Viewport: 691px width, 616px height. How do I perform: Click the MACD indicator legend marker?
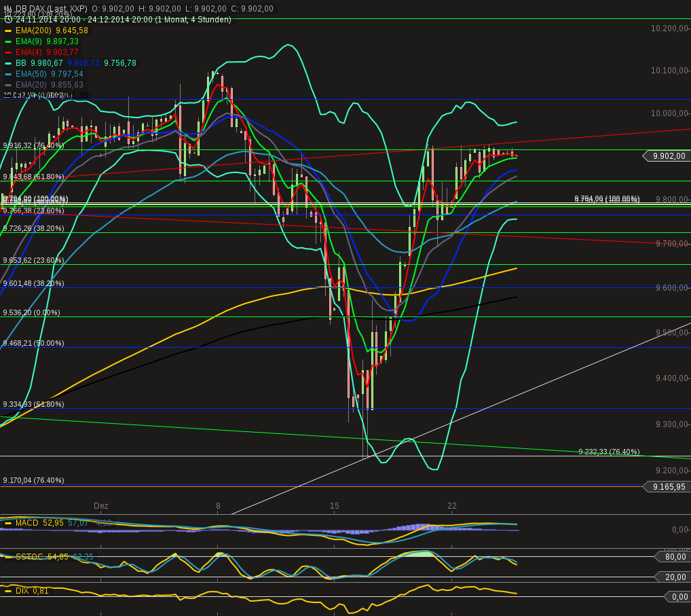[8, 524]
